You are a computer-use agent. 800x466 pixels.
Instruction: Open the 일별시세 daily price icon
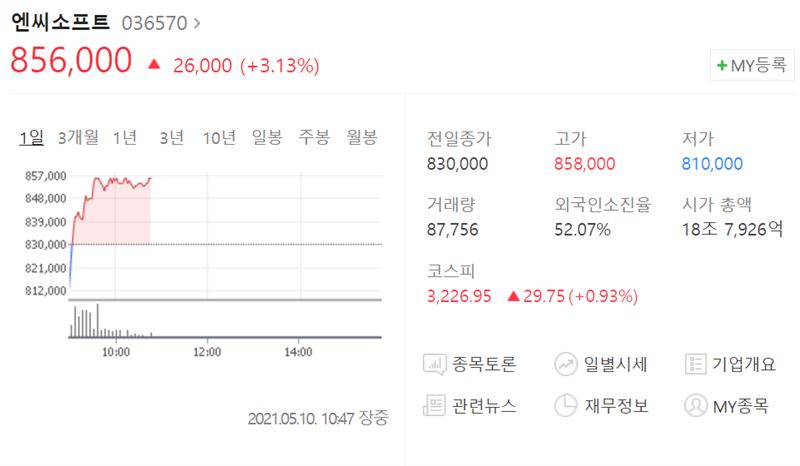(x=566, y=364)
